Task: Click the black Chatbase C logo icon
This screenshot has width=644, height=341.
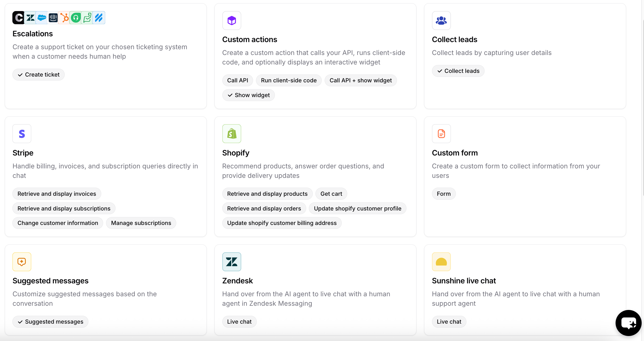Action: click(18, 18)
